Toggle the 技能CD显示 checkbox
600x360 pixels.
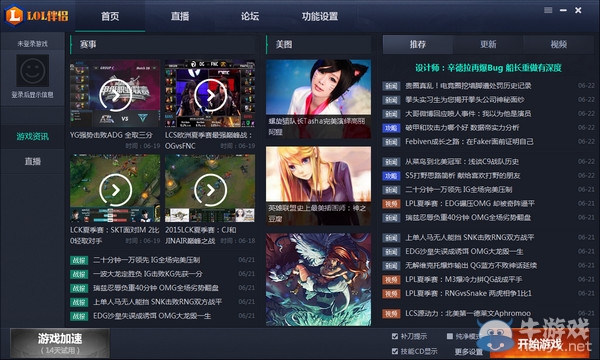(x=395, y=351)
